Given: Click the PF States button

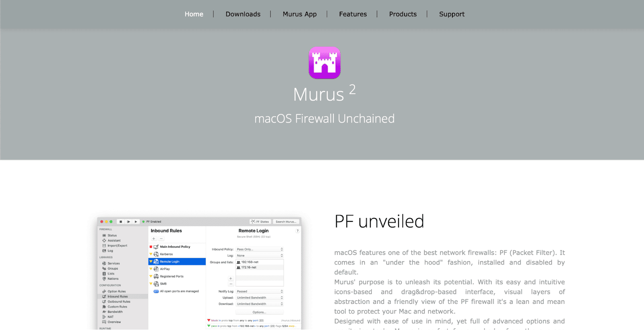Looking at the screenshot, I should coord(260,221).
